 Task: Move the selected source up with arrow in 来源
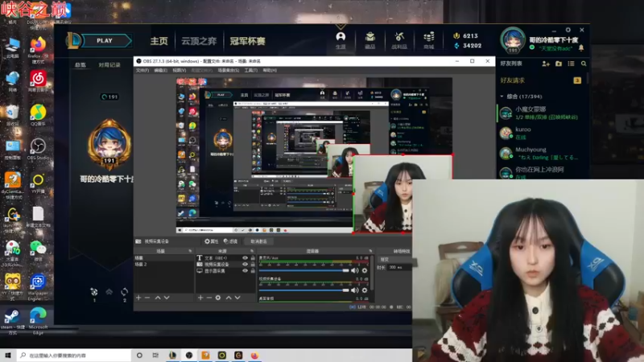pos(229,298)
